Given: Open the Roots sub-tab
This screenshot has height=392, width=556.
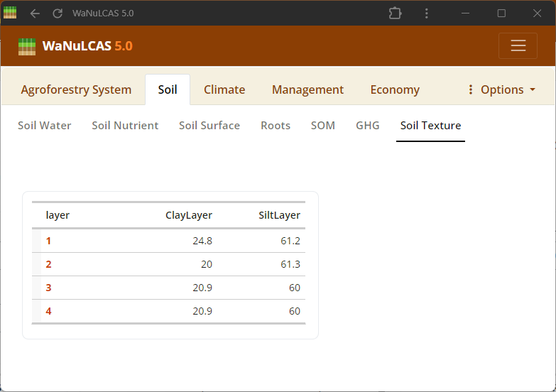Looking at the screenshot, I should point(276,126).
